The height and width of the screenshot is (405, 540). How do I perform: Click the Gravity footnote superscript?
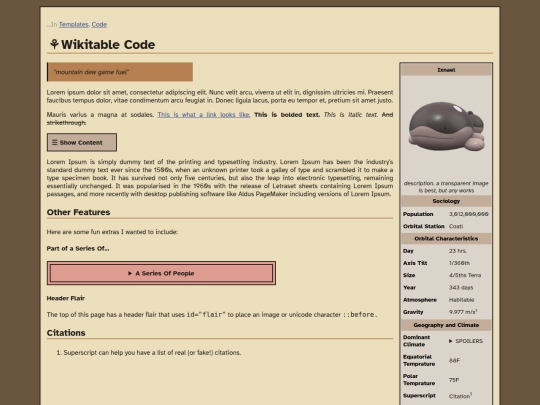[x=477, y=310]
